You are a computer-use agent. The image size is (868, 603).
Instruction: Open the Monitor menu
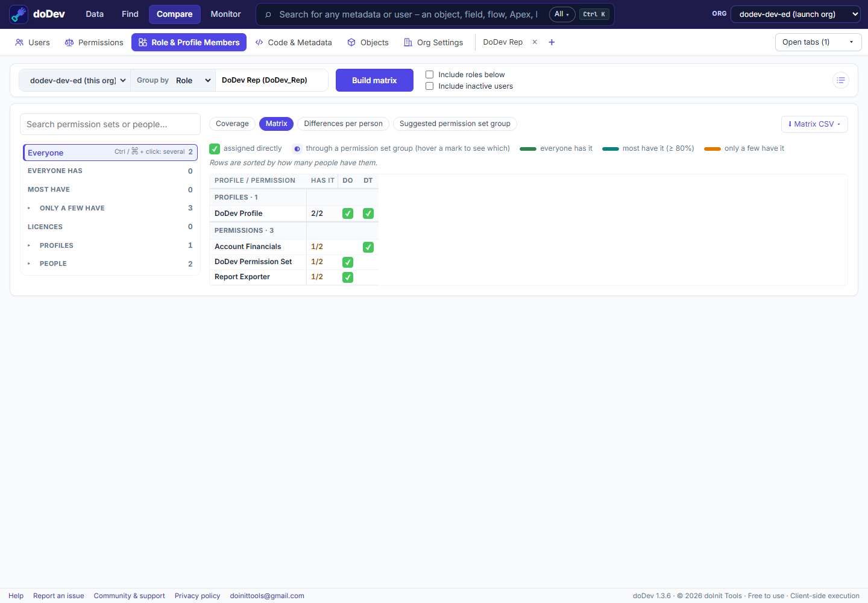[226, 14]
